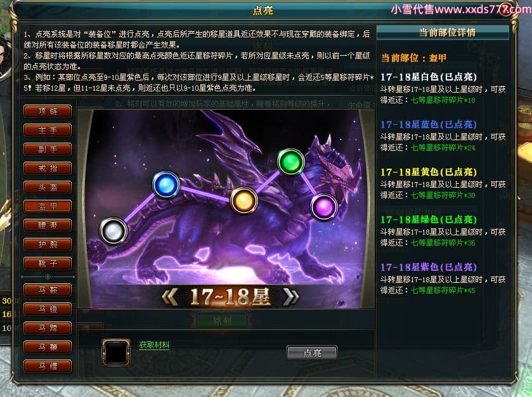The height and width of the screenshot is (397, 532).
Task: Click the 点亮 button
Action: tap(312, 353)
